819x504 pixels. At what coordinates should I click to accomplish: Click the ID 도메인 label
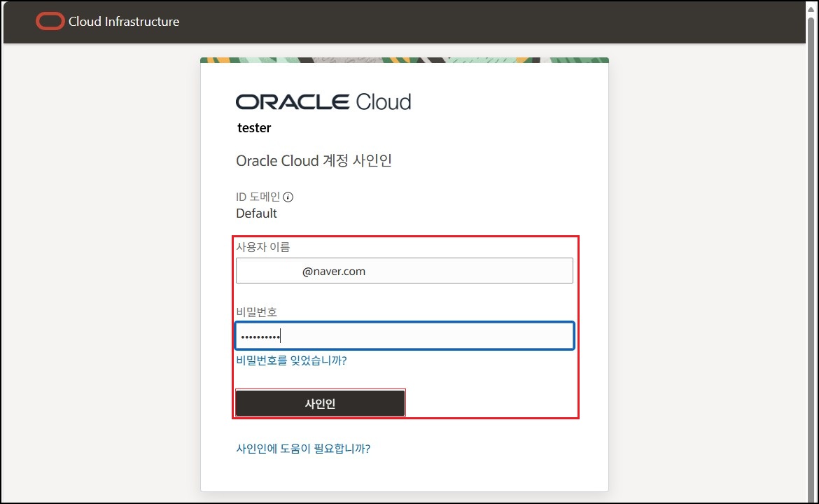258,197
